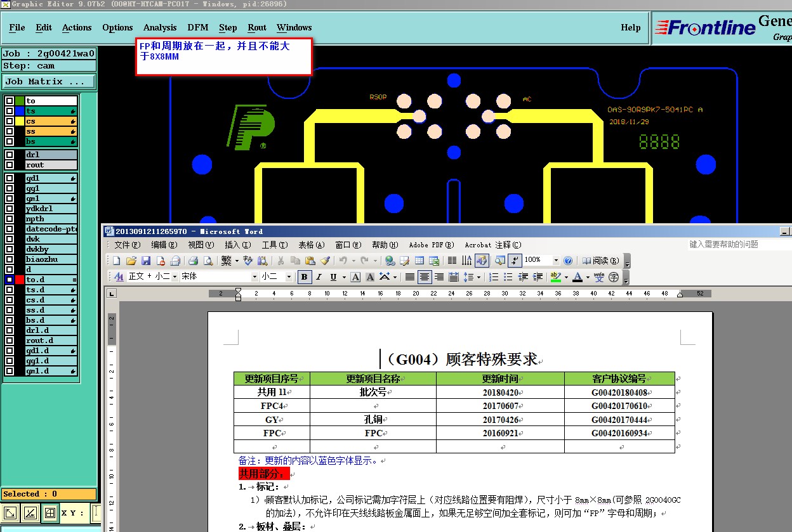Click Decrease Indent icon in Word
Image resolution: width=792 pixels, height=532 pixels.
tap(523, 277)
